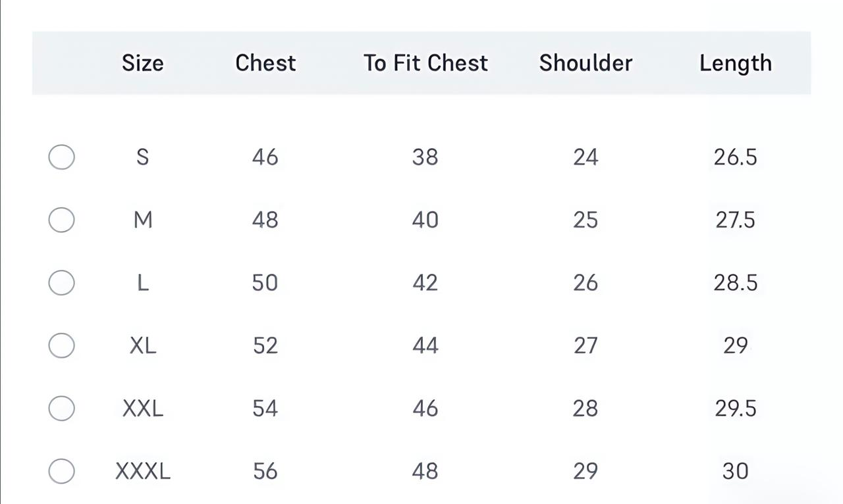Select the XXXL size option
Viewport: 843px width, 504px height.
coord(61,471)
